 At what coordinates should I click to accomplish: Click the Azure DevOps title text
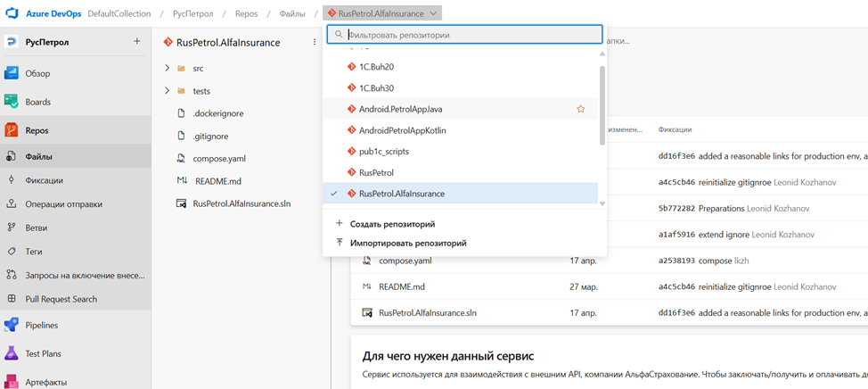point(54,14)
